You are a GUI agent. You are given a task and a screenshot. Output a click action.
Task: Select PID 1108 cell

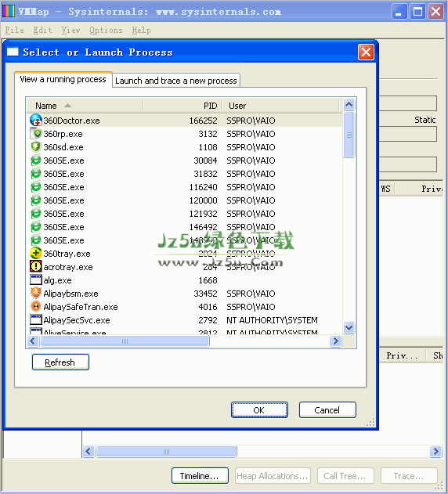[208, 147]
